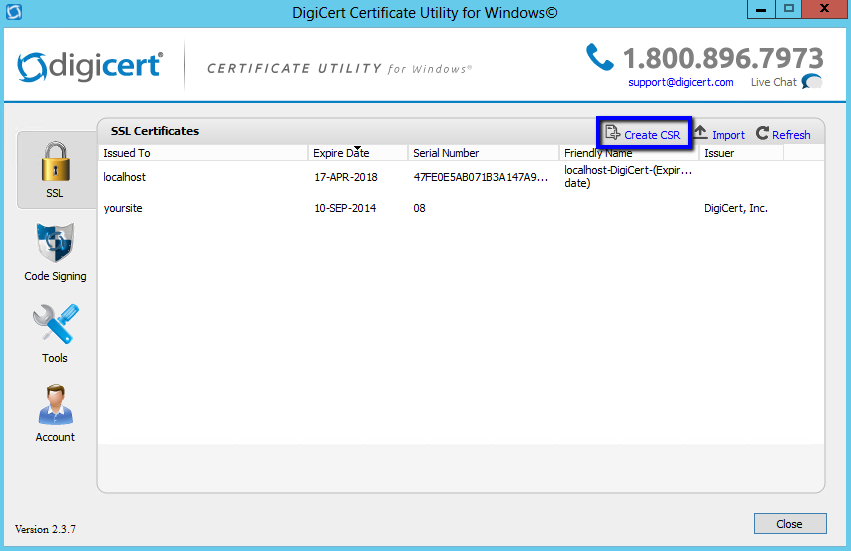Close the window with the red X
The width and height of the screenshot is (851, 551).
[825, 9]
